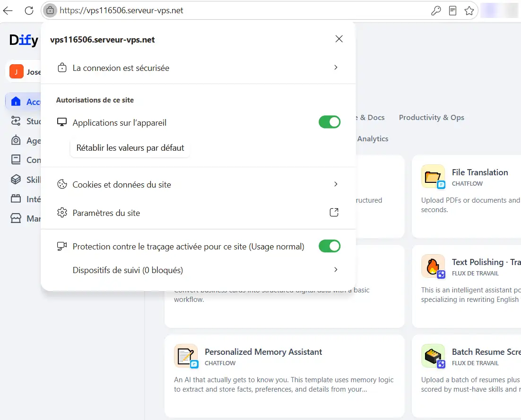Image resolution: width=521 pixels, height=420 pixels.
Task: Toggle Applications sur l'appareil permission switch
Action: [330, 122]
